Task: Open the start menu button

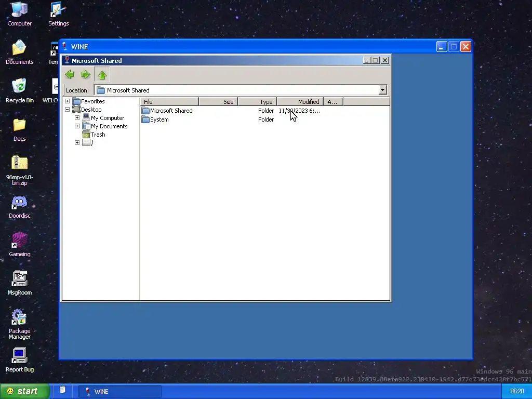Action: (24, 391)
